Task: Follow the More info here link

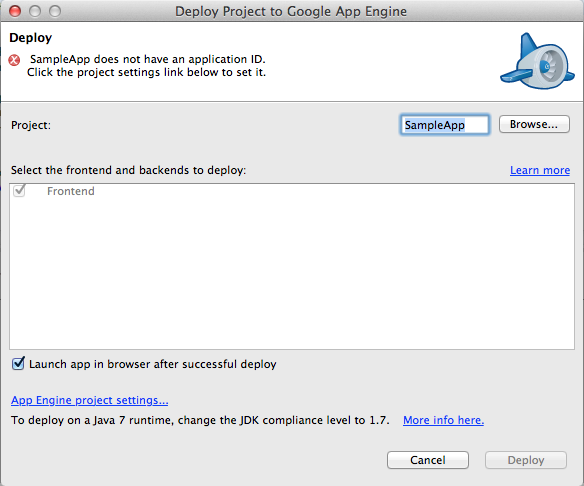Action: pos(443,420)
